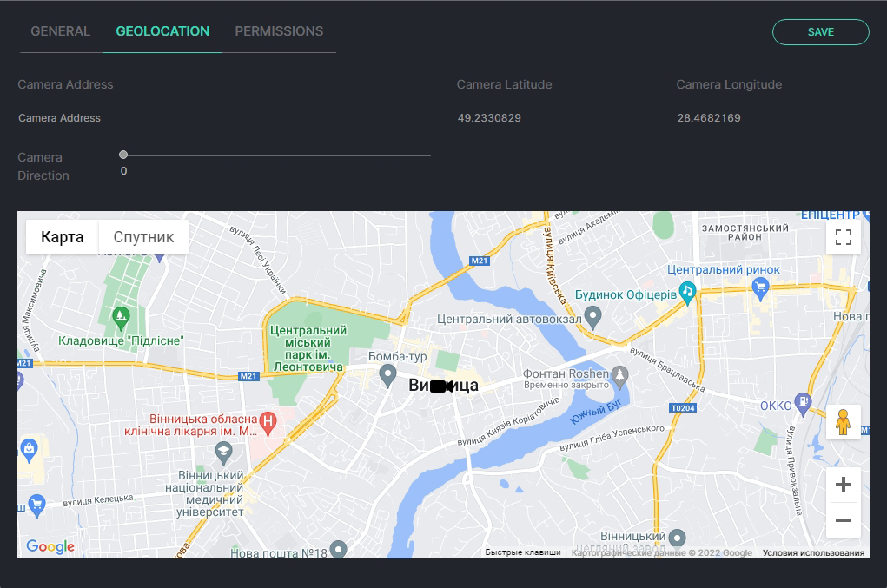Zoom out on the map

tap(843, 520)
